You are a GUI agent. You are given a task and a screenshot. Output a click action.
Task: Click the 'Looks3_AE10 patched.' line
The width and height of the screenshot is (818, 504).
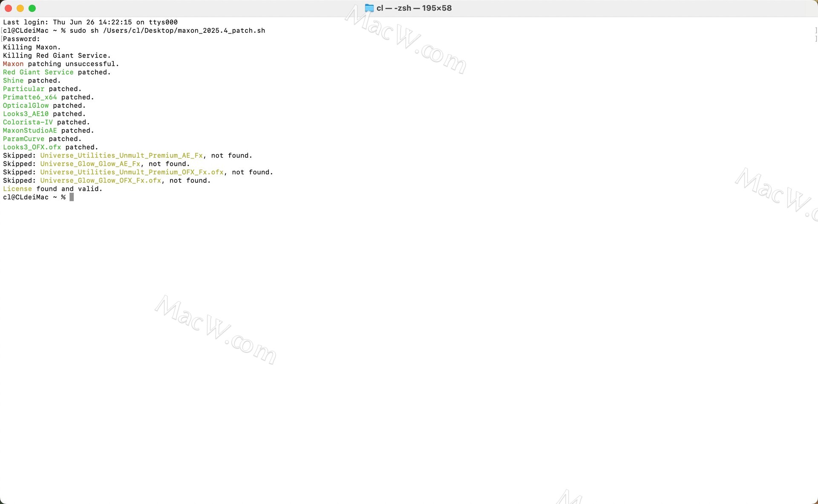tap(44, 114)
